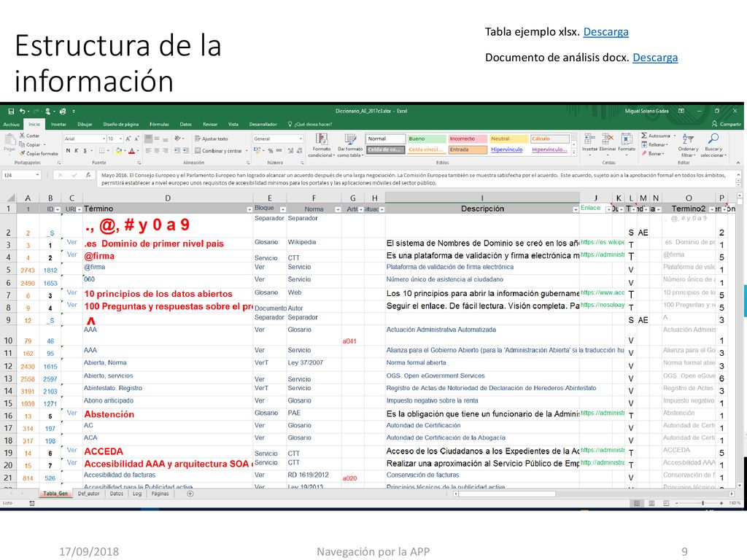Select the cell with text Abstención
This screenshot has height=560, width=747.
[168, 415]
